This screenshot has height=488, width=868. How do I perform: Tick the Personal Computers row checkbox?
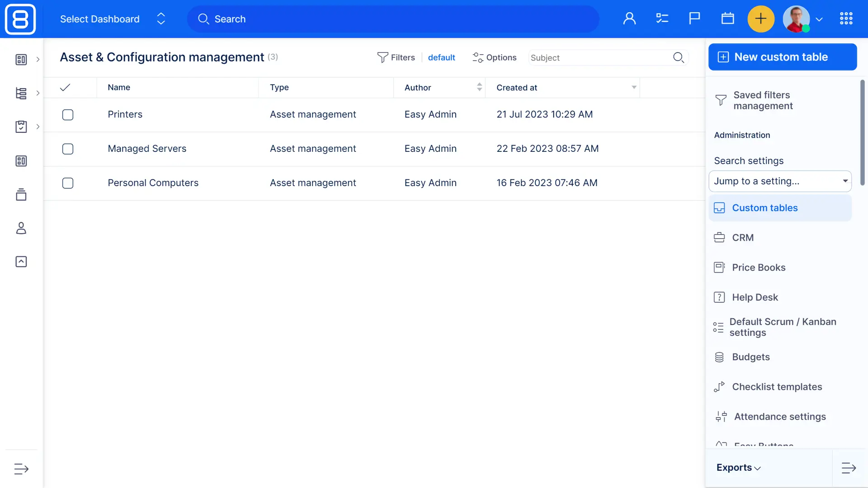pyautogui.click(x=68, y=183)
